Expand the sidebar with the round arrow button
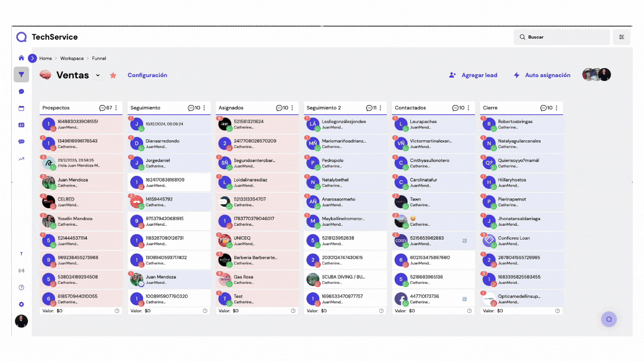This screenshot has width=644, height=362. (32, 58)
